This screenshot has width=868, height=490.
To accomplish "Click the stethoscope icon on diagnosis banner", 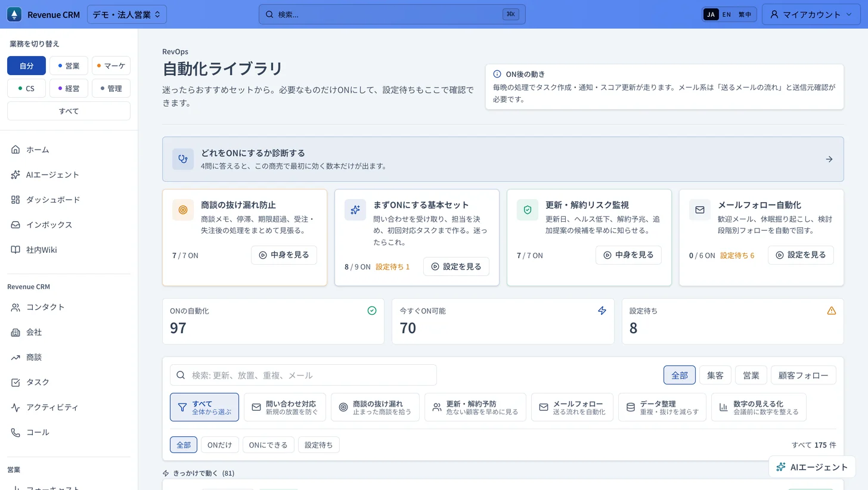I will [x=183, y=159].
